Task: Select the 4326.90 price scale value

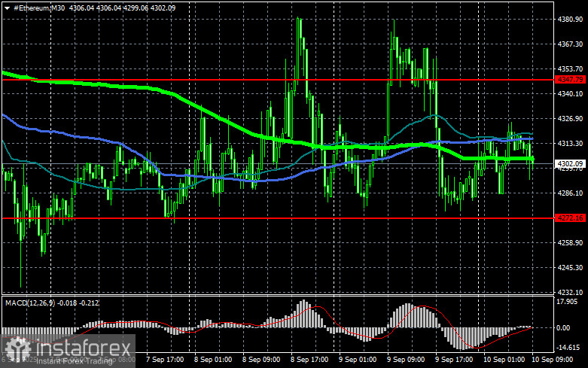Action: (571, 118)
